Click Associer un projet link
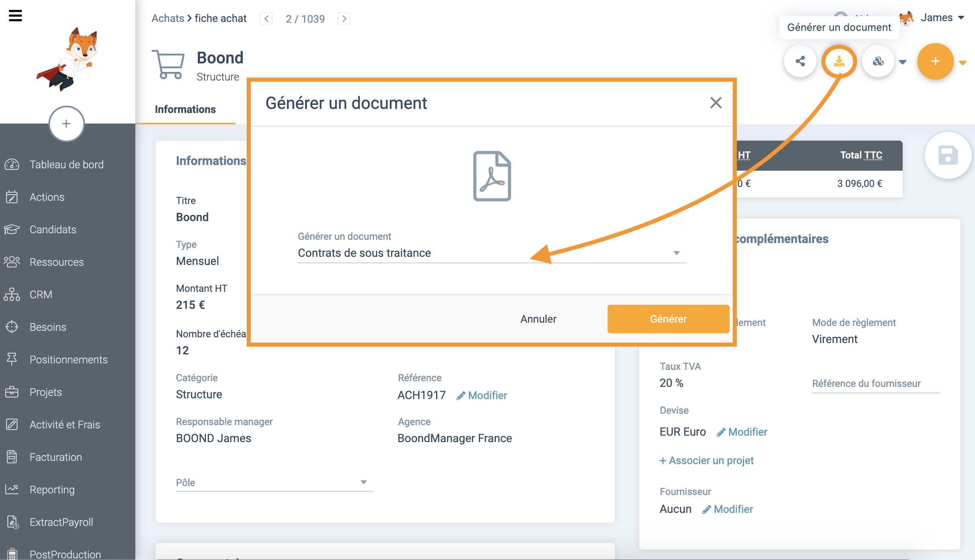 coord(706,460)
